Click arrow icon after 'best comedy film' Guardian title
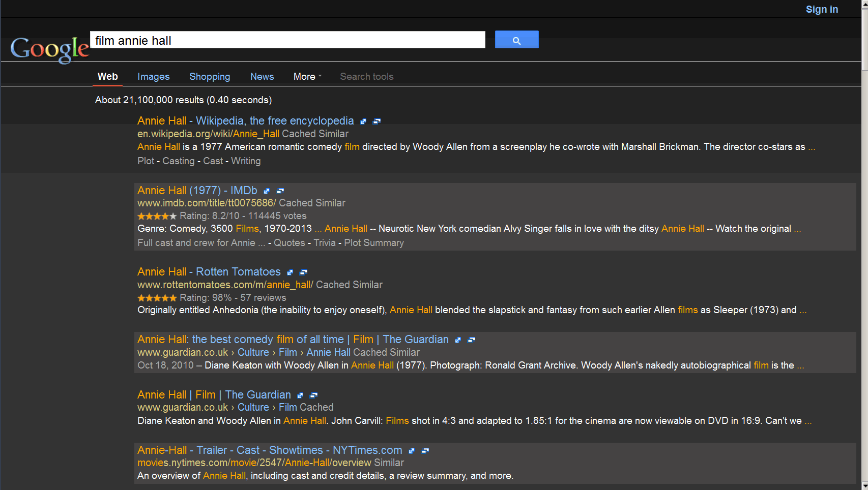The width and height of the screenshot is (868, 490). (x=458, y=340)
